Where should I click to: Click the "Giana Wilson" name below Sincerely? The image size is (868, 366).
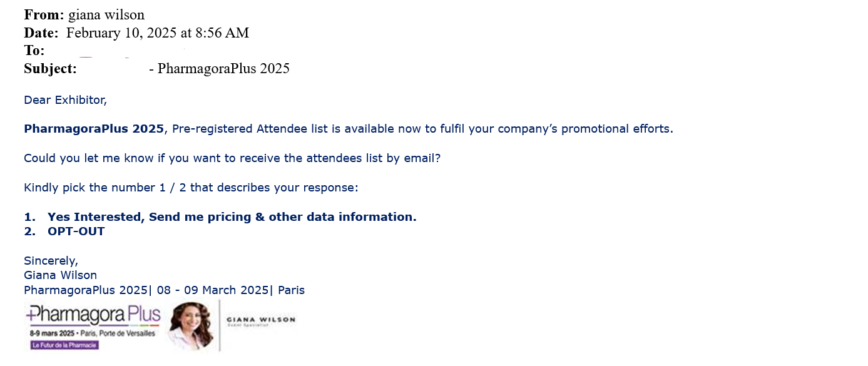(60, 275)
